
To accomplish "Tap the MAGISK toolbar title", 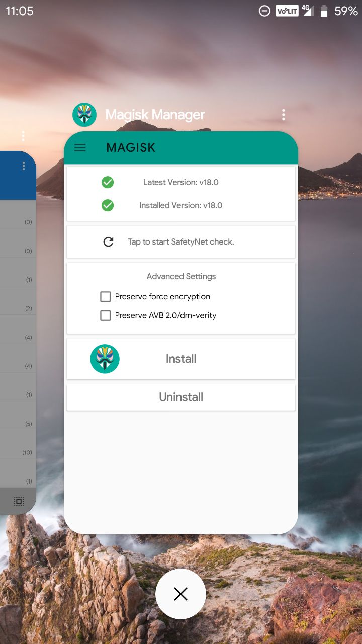I will (x=131, y=147).
